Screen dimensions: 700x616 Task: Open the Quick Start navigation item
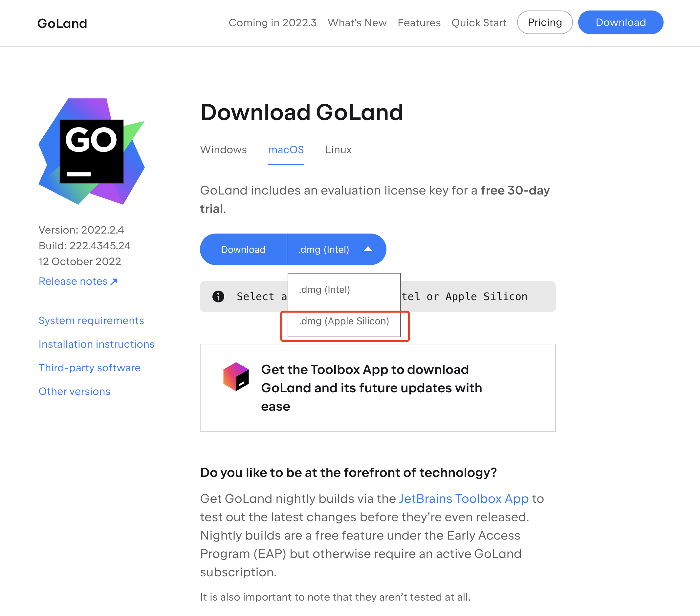coord(478,23)
